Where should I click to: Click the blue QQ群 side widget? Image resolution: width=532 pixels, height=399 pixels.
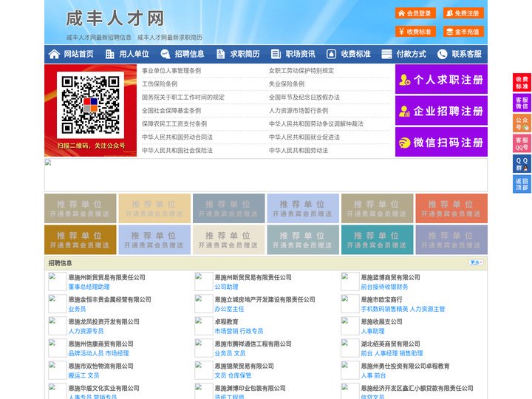(x=522, y=164)
